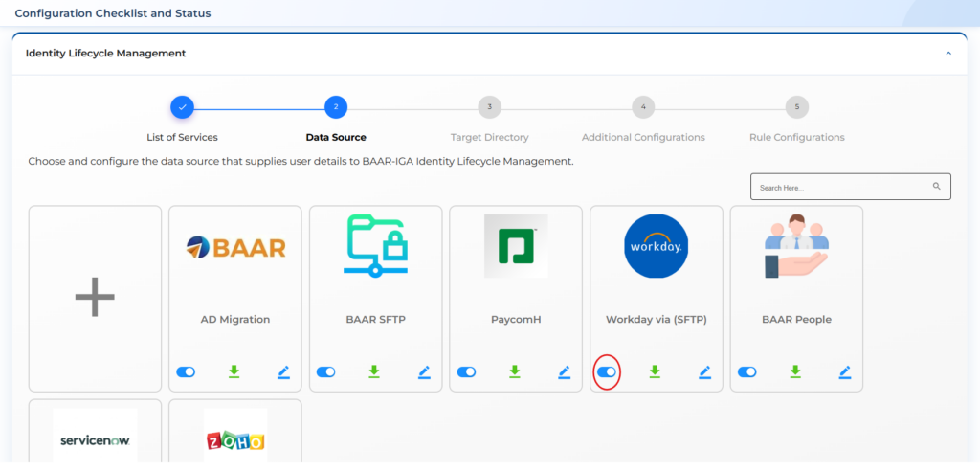Edit the AD Migration data source
Viewport: 980px width, 472px height.
coord(283,372)
